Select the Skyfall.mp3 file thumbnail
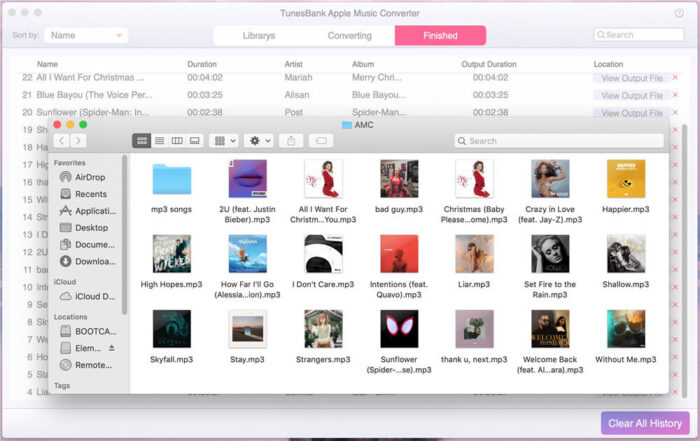The width and height of the screenshot is (700, 441). pos(172,329)
